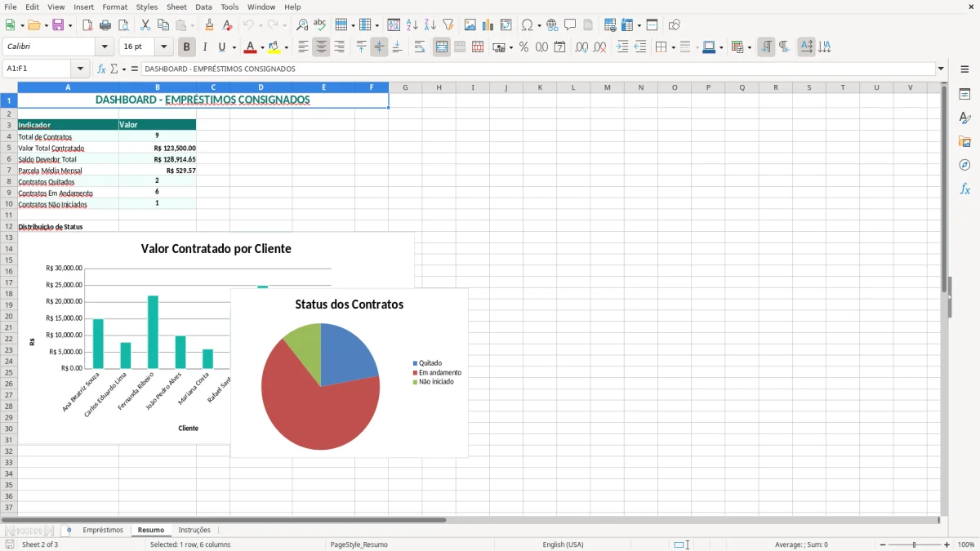Open the sidebar Properties panel icon
This screenshot has width=980, height=551.
click(x=964, y=95)
